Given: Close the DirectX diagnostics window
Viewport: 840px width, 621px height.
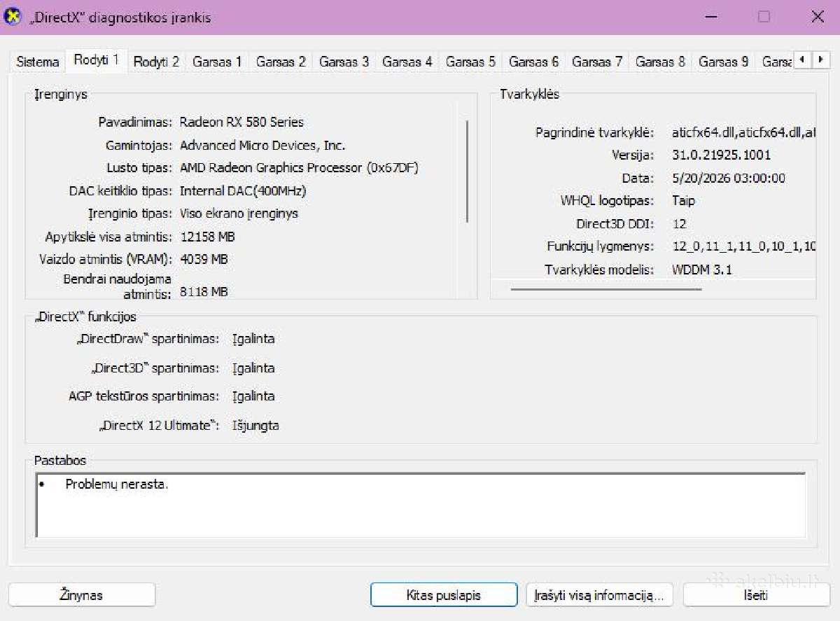Looking at the screenshot, I should [817, 17].
